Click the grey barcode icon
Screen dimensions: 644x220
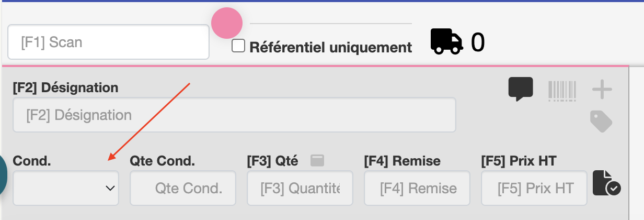pyautogui.click(x=562, y=91)
